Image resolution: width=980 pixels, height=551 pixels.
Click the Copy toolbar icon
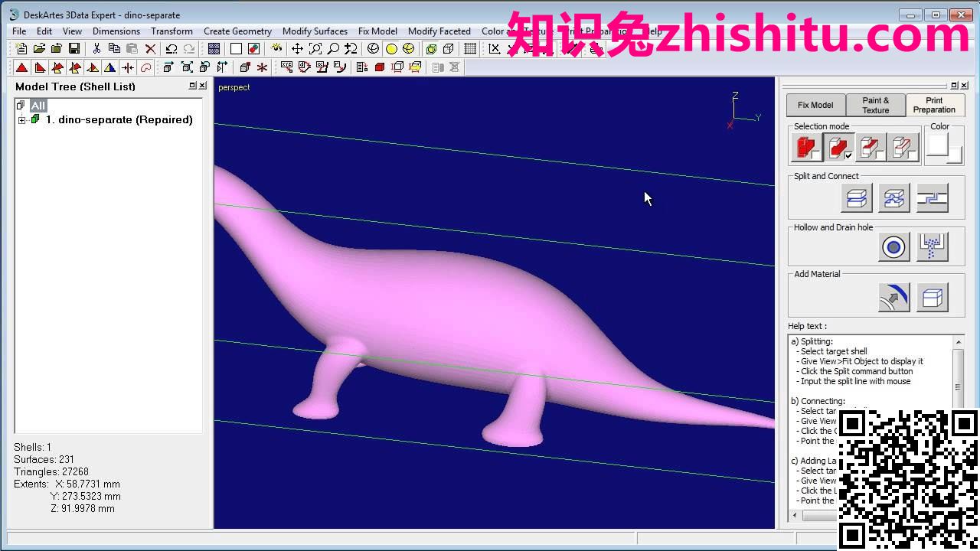[114, 48]
